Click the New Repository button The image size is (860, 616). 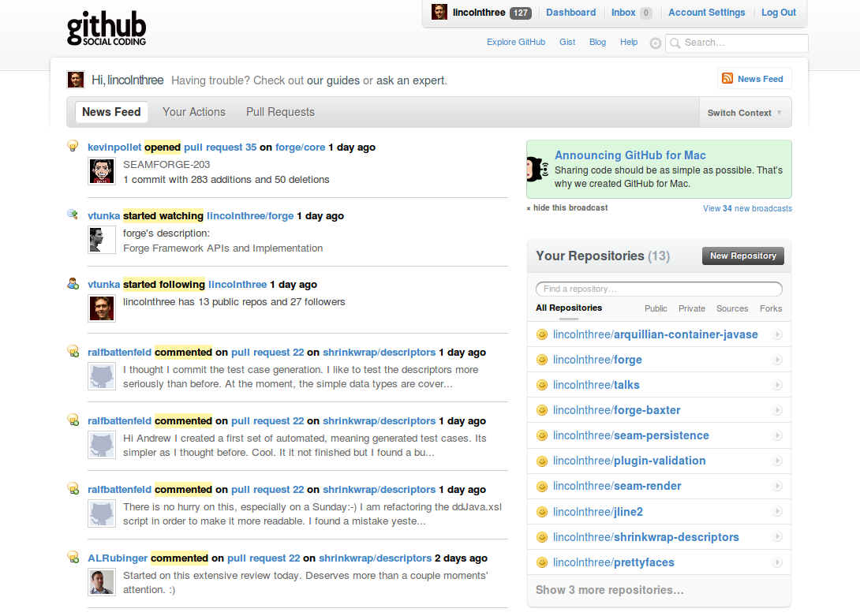[743, 256]
